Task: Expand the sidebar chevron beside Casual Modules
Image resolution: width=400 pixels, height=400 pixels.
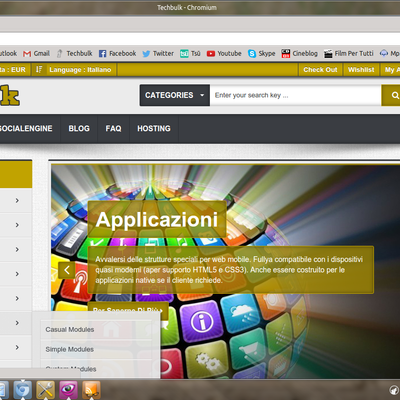Action: [x=17, y=323]
